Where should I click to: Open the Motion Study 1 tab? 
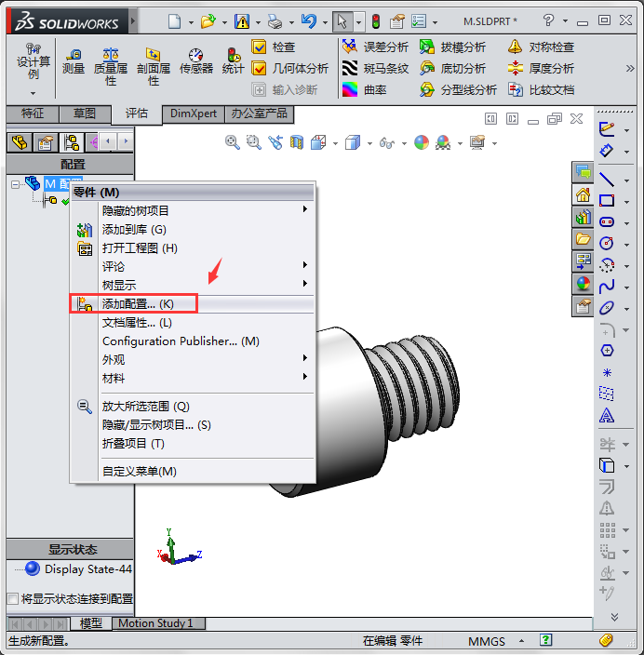tap(155, 623)
